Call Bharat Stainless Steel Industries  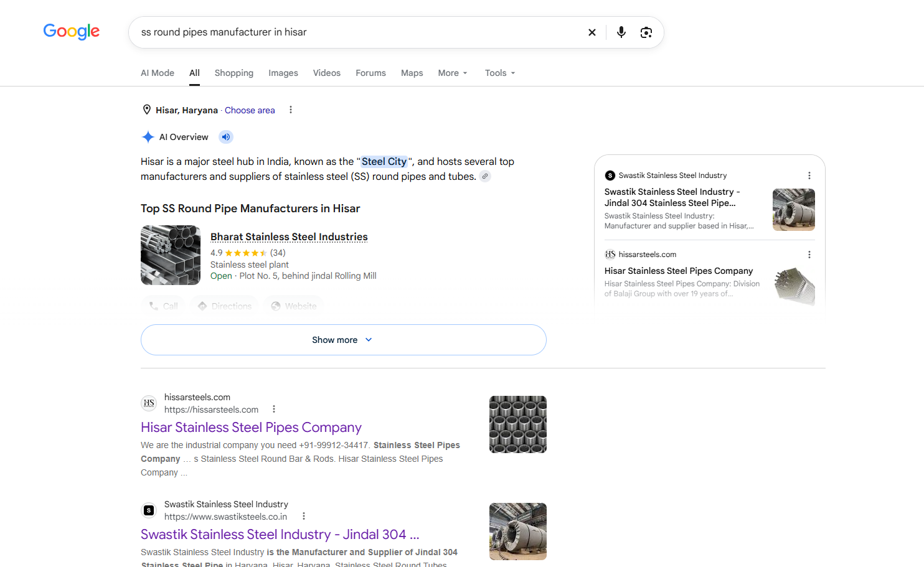tap(163, 306)
